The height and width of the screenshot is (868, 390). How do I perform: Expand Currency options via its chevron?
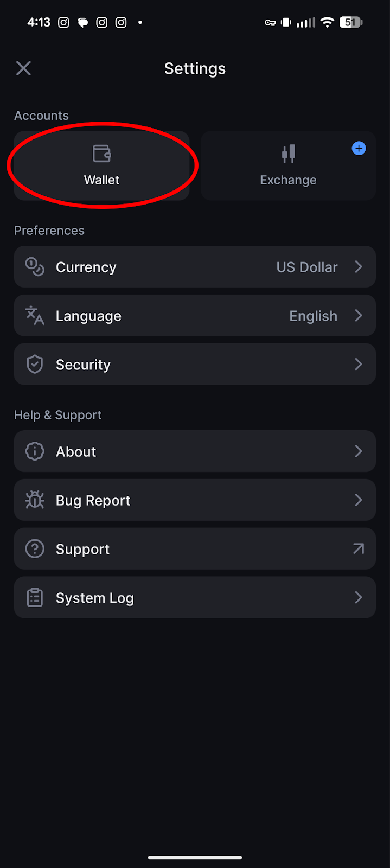(359, 267)
